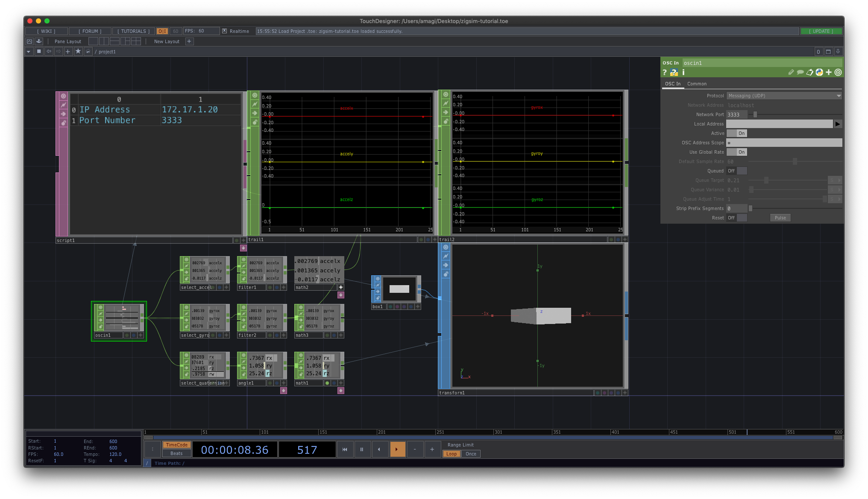The image size is (868, 499).
Task: Step forward one frame plus button
Action: point(432,449)
